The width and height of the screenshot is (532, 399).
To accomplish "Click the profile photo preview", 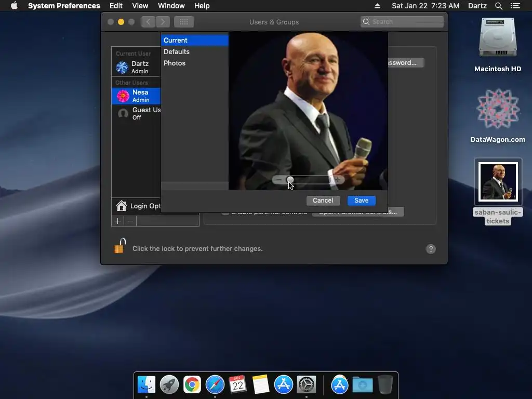I will tap(308, 111).
